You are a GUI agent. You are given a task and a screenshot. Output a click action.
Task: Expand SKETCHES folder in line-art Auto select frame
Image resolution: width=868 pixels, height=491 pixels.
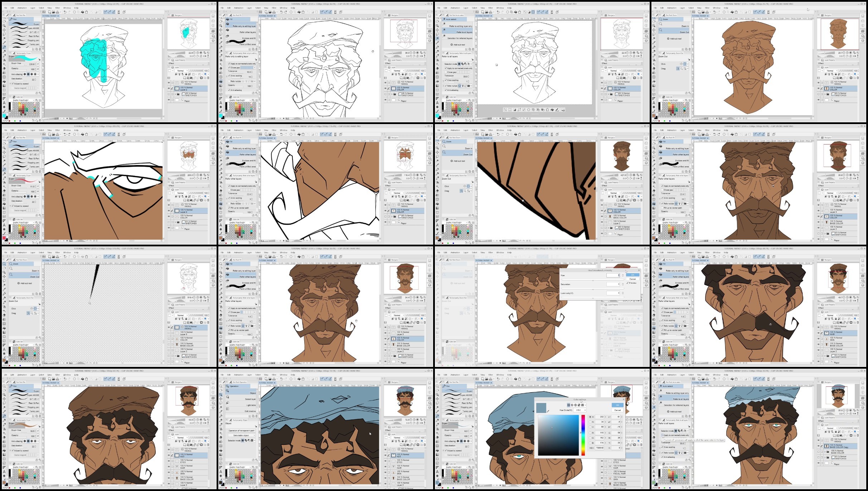coord(608,94)
